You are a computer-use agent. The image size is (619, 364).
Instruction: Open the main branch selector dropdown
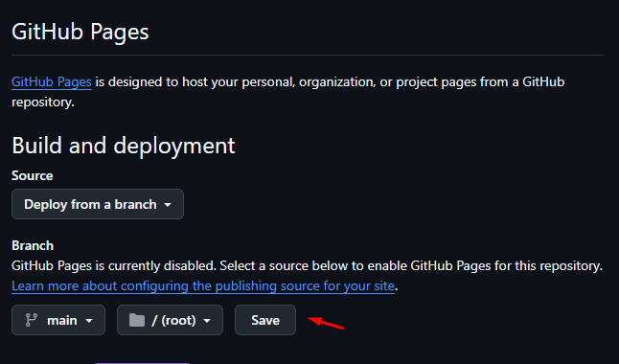coord(58,320)
